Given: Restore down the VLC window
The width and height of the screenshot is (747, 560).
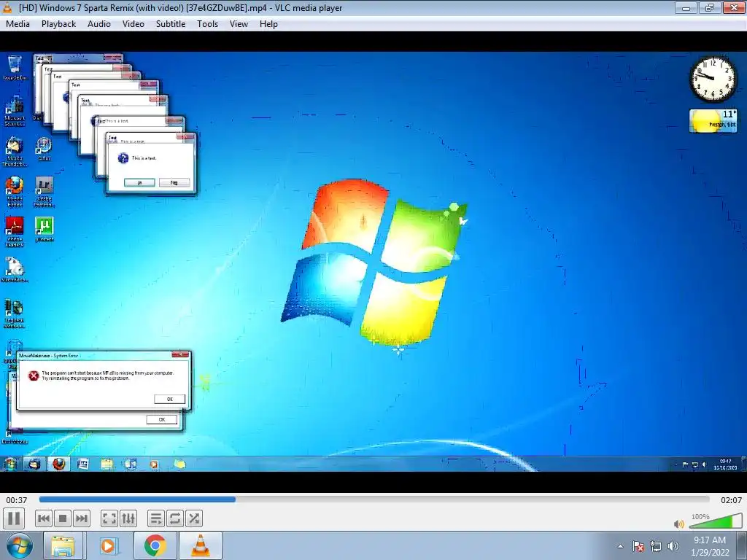Looking at the screenshot, I should (x=710, y=7).
